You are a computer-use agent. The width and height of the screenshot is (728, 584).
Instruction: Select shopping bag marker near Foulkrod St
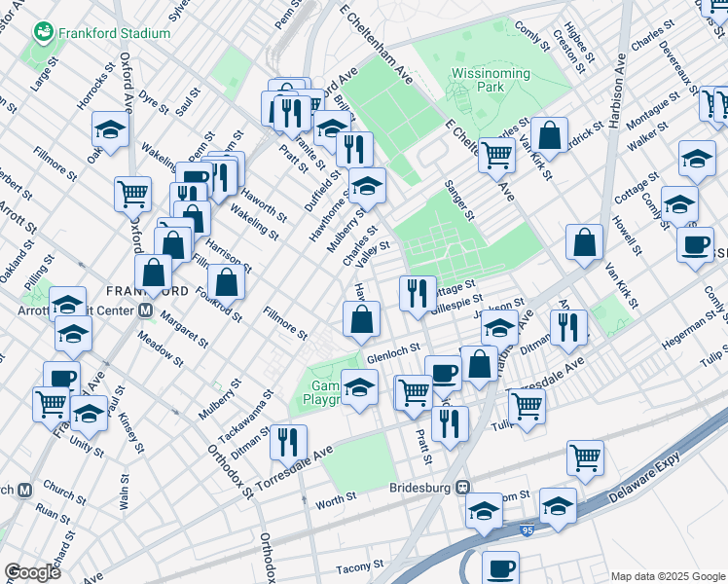226,285
